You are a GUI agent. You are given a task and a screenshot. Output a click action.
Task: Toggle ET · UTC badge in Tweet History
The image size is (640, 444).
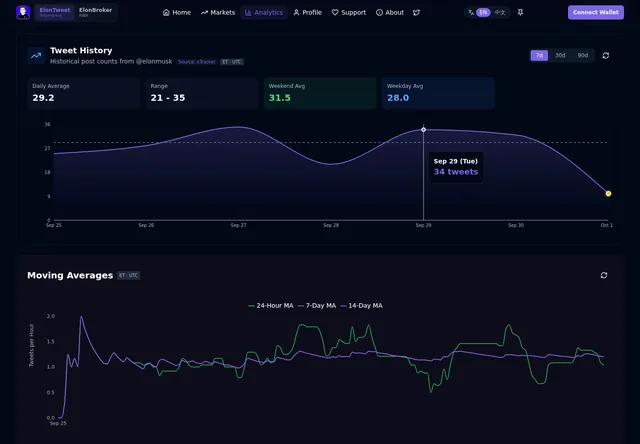click(232, 62)
